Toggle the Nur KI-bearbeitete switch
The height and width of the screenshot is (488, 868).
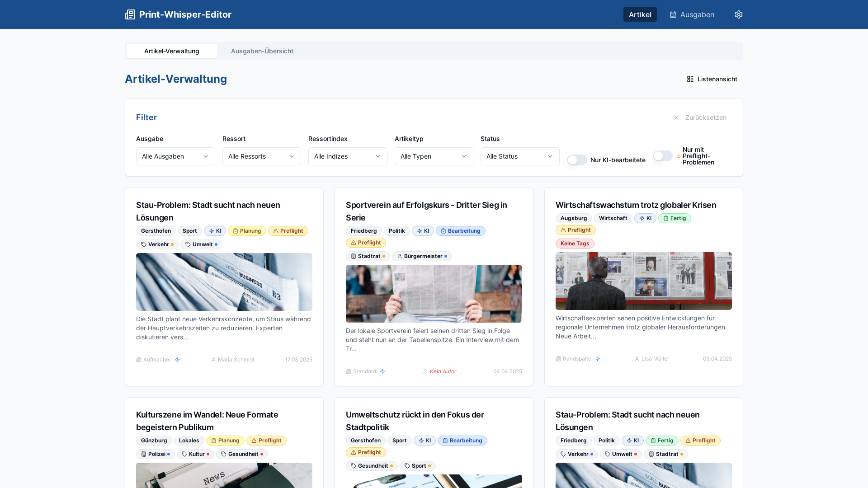point(577,160)
